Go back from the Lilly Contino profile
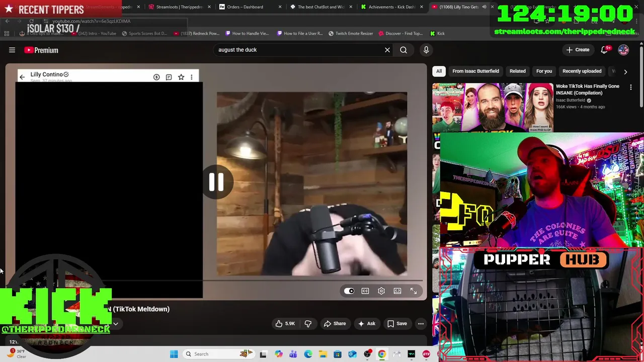Screen dimensions: 644x362 tap(22, 77)
